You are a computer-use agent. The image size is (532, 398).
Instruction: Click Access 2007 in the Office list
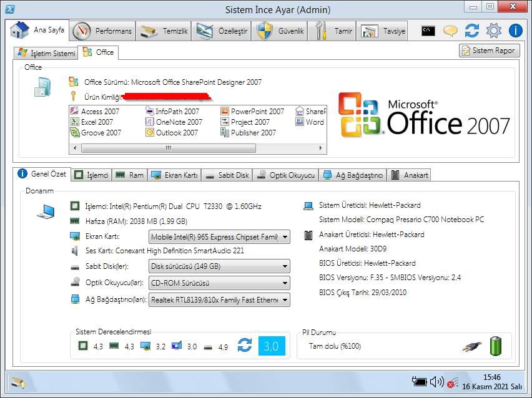pos(95,111)
